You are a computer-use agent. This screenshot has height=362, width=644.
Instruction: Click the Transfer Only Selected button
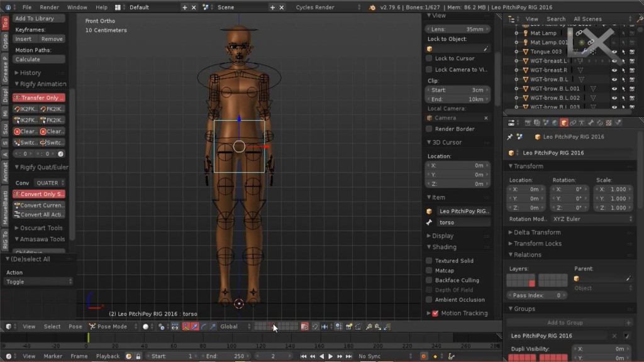tap(39, 97)
